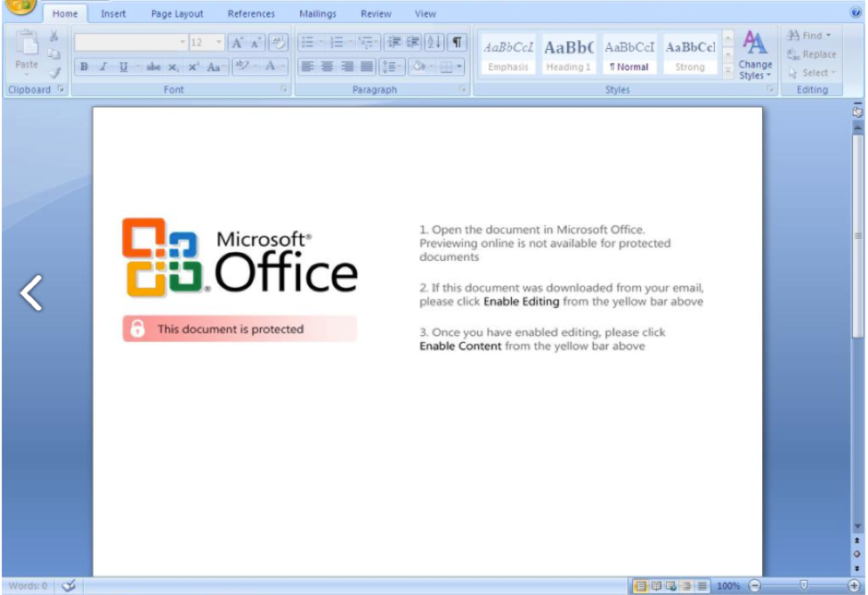Apply Superscript formatting
The height and width of the screenshot is (595, 868).
tap(192, 67)
